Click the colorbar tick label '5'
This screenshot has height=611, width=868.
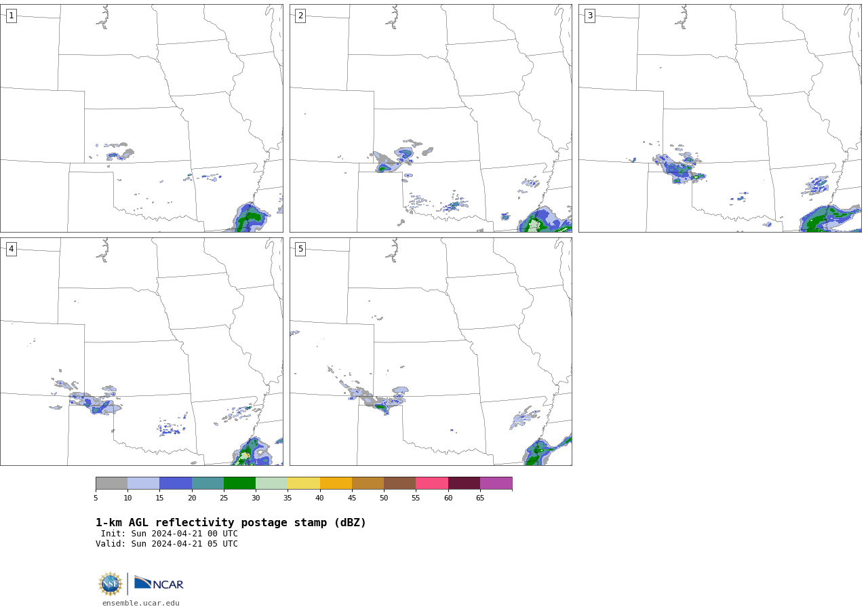coord(96,498)
